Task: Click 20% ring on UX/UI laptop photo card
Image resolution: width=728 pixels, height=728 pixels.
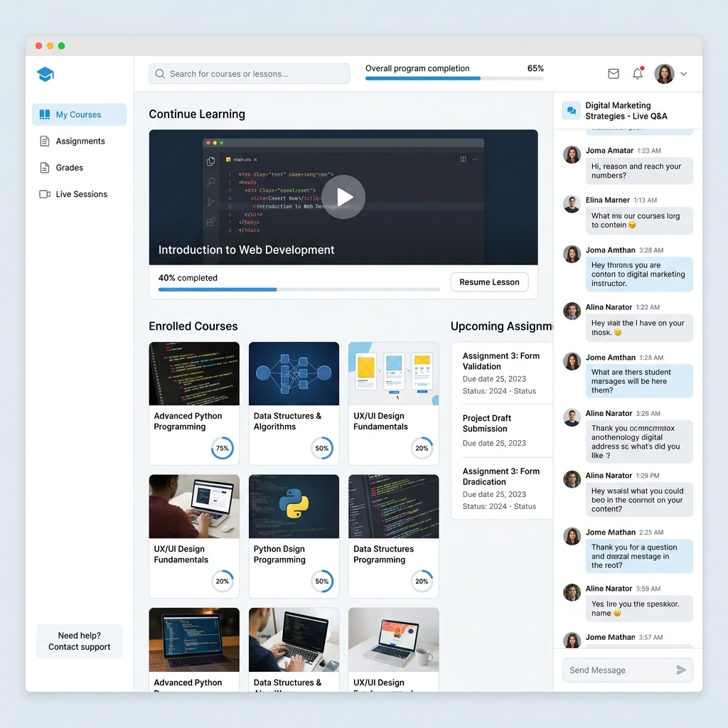Action: point(223,581)
